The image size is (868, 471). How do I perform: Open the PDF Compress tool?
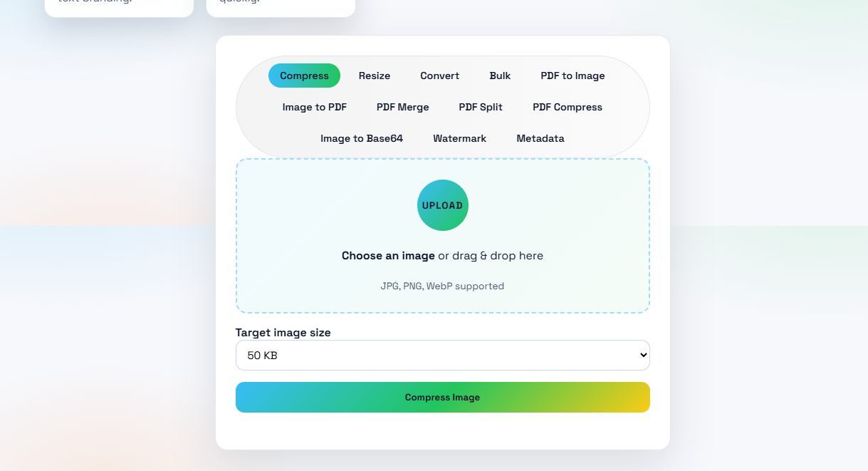click(567, 107)
